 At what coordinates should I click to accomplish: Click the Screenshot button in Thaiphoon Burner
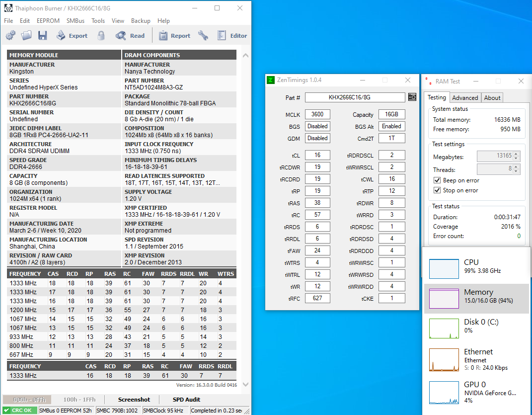click(134, 400)
